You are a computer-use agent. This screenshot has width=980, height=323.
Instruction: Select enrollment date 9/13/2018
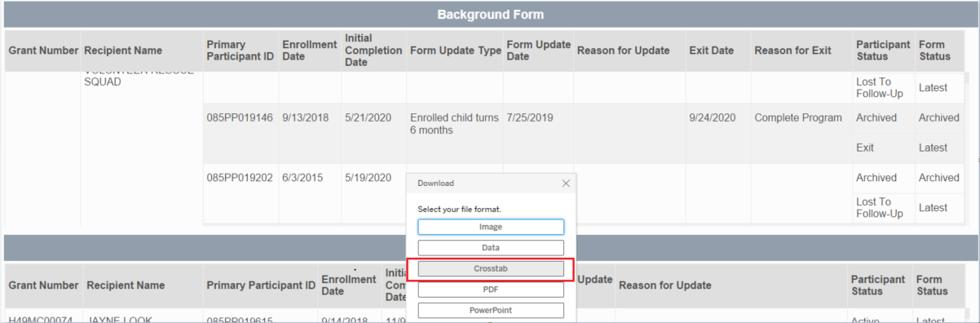(306, 117)
